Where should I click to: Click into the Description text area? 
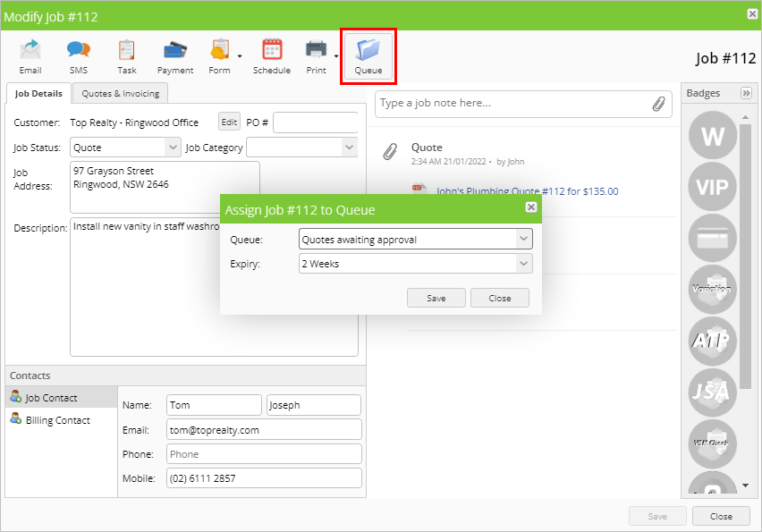(x=214, y=287)
